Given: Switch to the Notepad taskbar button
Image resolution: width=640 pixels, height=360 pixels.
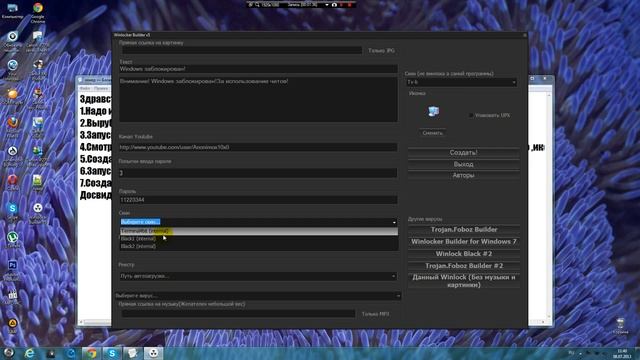Looking at the screenshot, I should [133, 353].
